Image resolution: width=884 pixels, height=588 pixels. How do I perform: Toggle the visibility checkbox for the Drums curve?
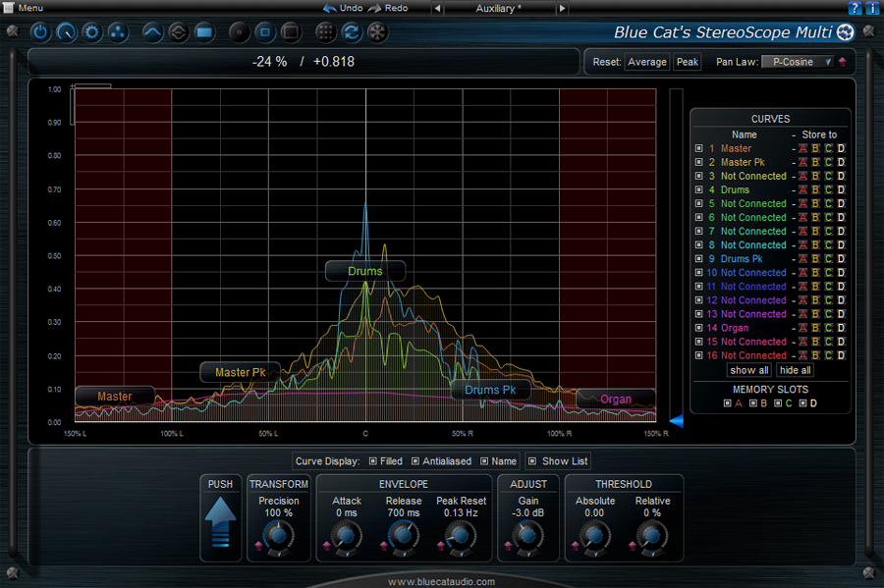click(697, 189)
